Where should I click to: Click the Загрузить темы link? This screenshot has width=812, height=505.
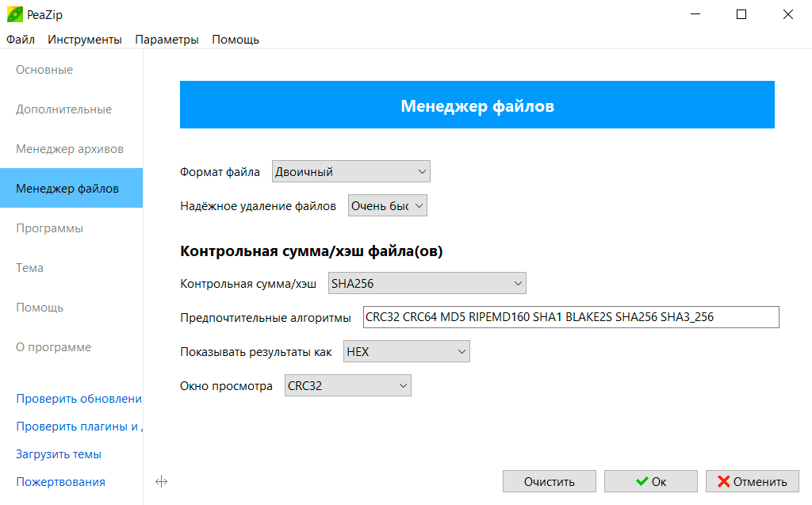click(x=59, y=454)
